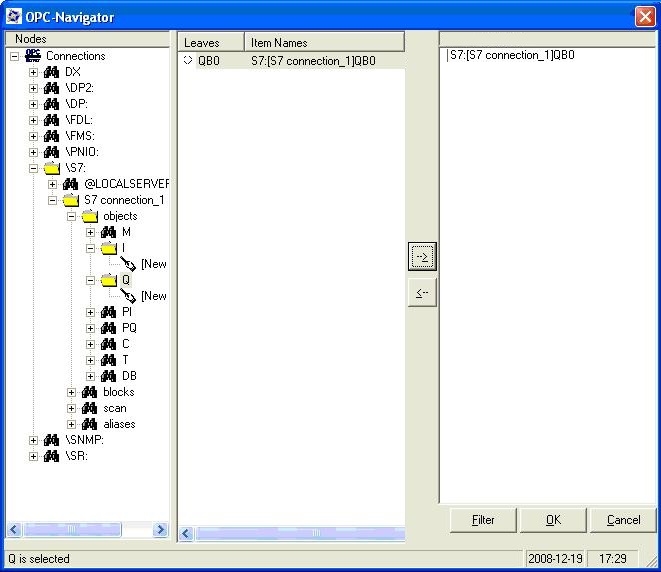Click the Nodes scrollbar right arrow

point(160,529)
